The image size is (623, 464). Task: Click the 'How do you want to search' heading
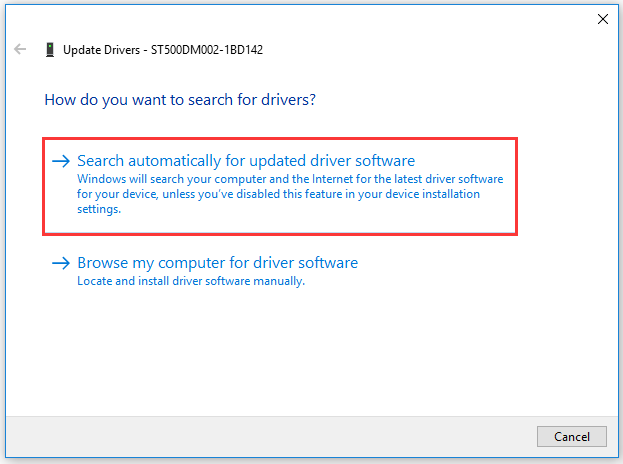click(x=180, y=100)
